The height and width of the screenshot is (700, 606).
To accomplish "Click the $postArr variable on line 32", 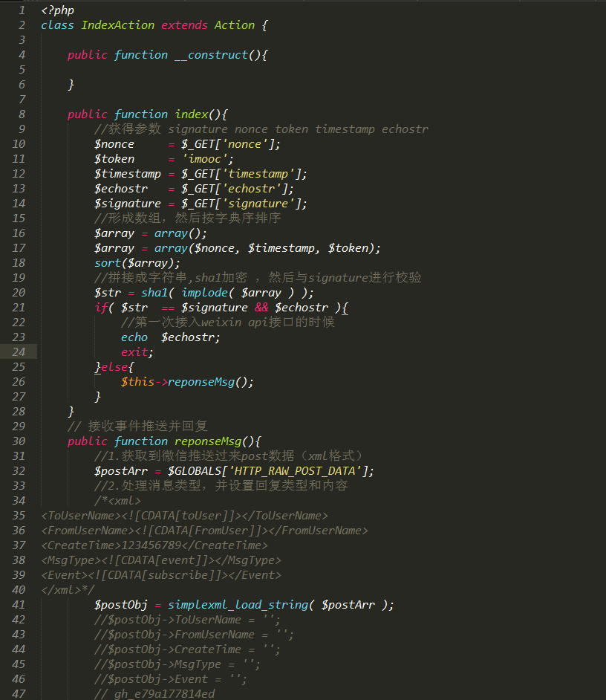I will [121, 471].
